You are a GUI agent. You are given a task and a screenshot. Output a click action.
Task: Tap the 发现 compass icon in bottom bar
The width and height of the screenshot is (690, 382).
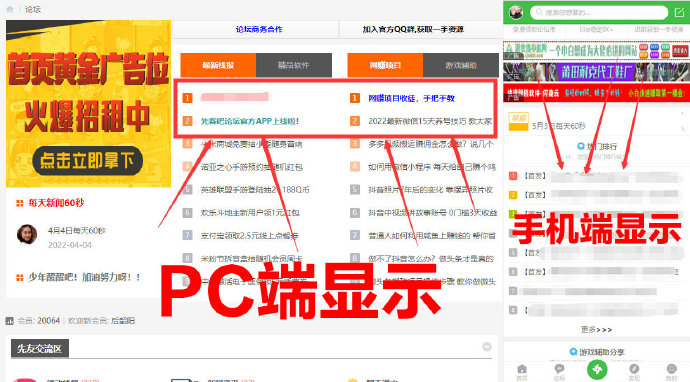(x=634, y=370)
